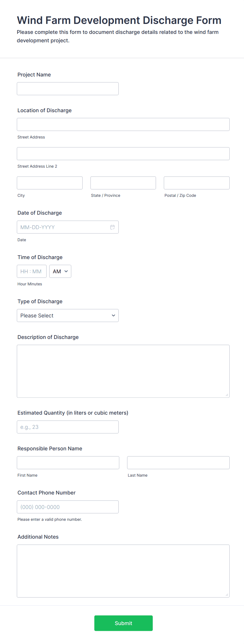Click the State / Province field
Viewport: 244px width, 644px height.
pyautogui.click(x=123, y=183)
